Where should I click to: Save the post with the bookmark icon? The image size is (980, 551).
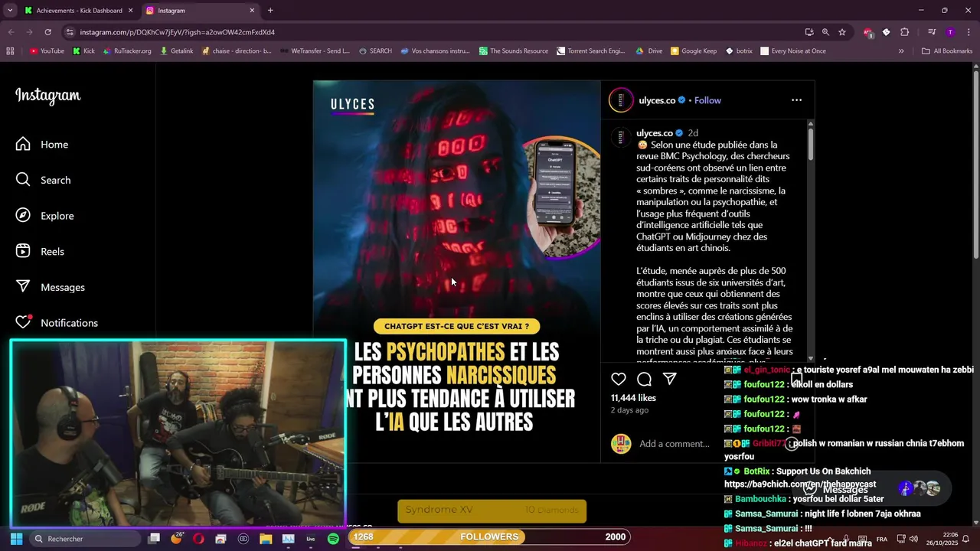tap(797, 379)
